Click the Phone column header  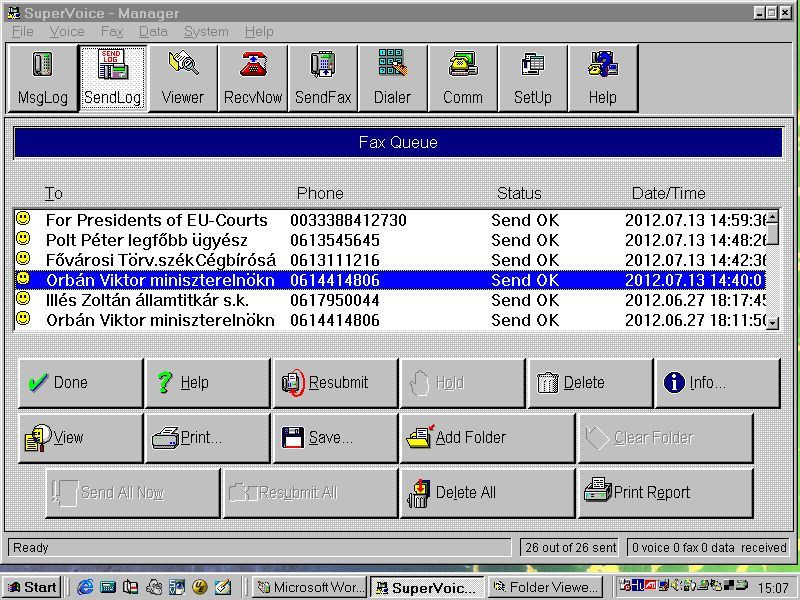click(x=320, y=193)
